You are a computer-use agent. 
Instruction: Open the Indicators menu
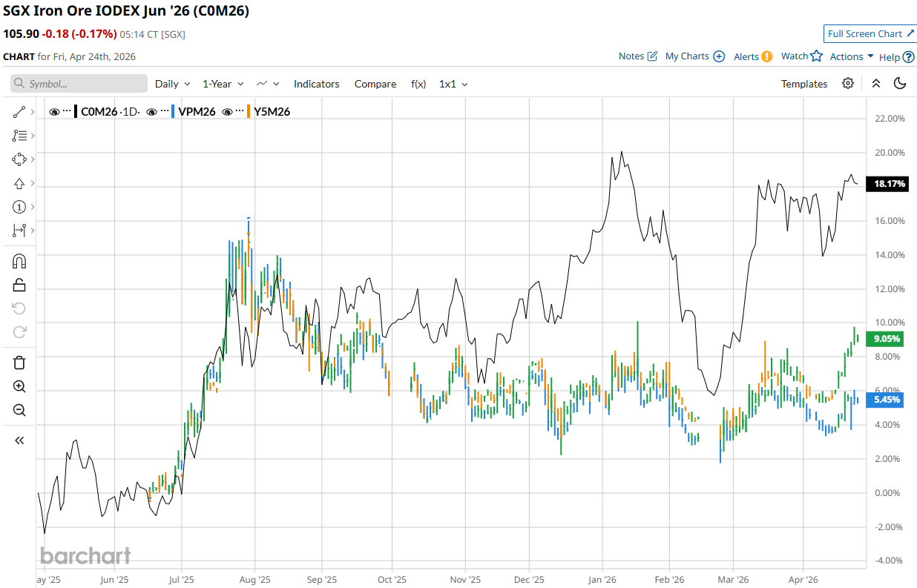pyautogui.click(x=316, y=84)
